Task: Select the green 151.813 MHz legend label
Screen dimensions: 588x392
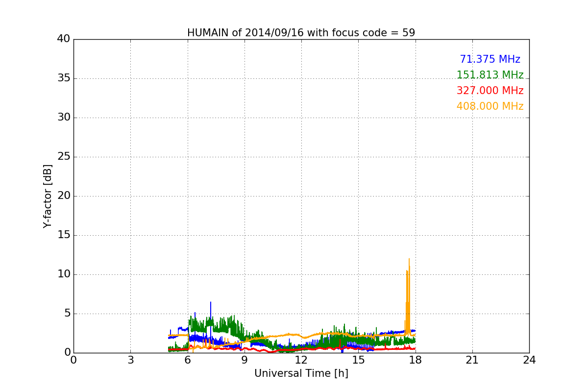Action: pyautogui.click(x=490, y=75)
